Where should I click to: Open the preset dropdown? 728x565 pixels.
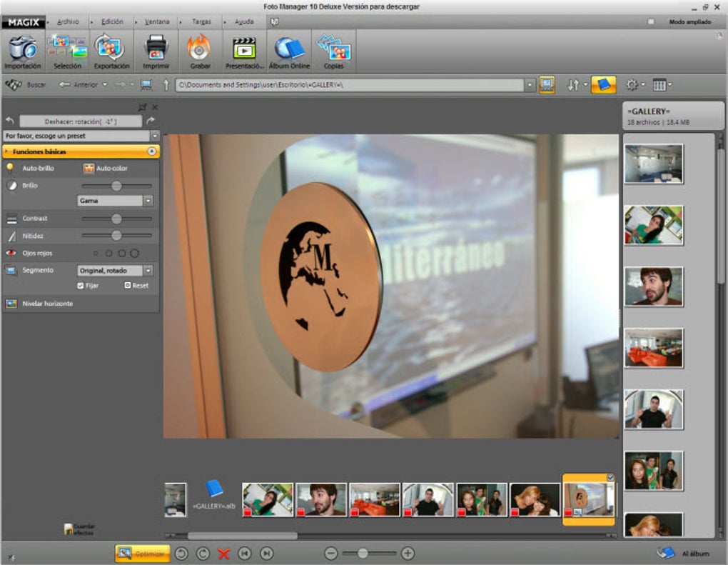pos(155,136)
